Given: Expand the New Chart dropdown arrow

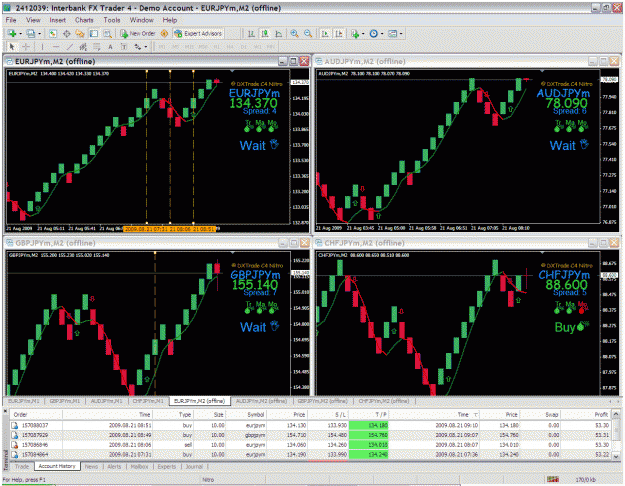Looking at the screenshot, I should 20,34.
